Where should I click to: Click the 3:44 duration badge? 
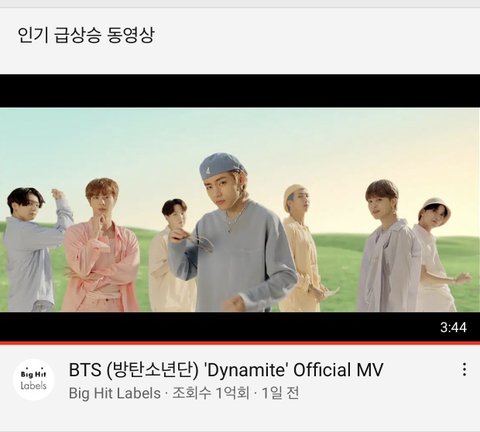pyautogui.click(x=453, y=327)
